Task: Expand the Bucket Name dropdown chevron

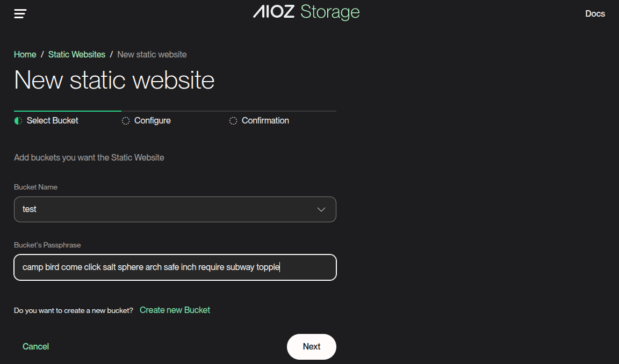Action: (321, 209)
